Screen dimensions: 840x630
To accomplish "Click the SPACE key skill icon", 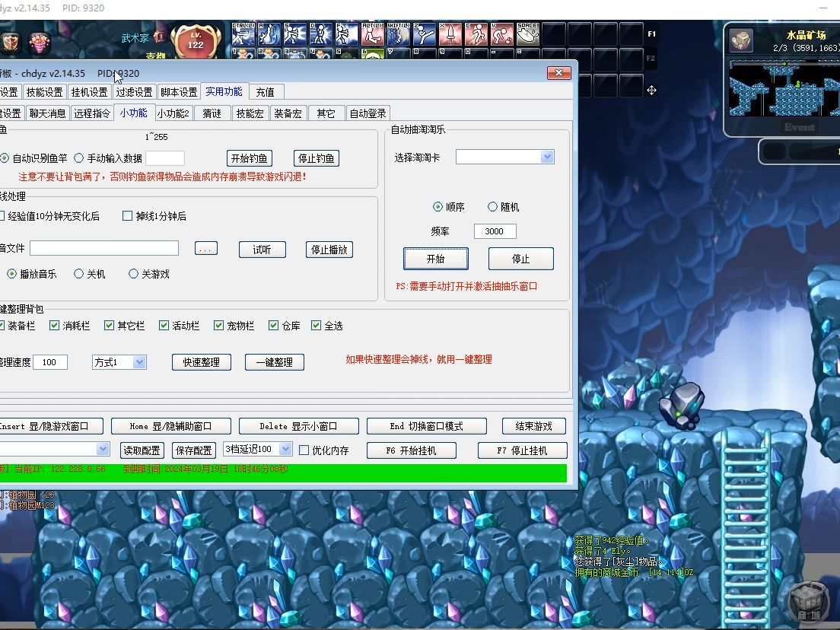I will (527, 33).
